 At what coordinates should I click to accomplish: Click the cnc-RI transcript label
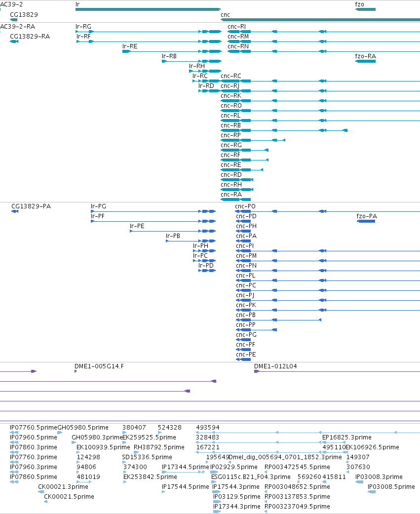(236, 27)
